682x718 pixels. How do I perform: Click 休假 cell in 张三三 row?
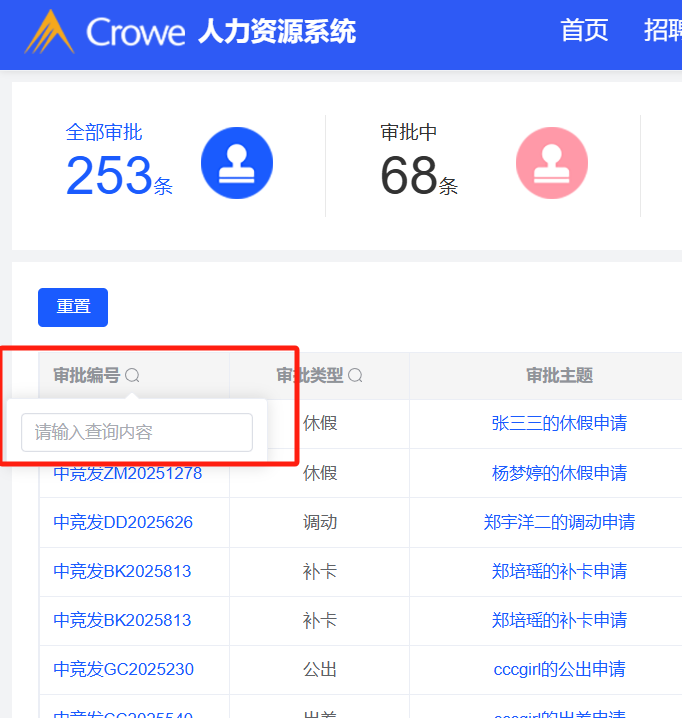320,423
